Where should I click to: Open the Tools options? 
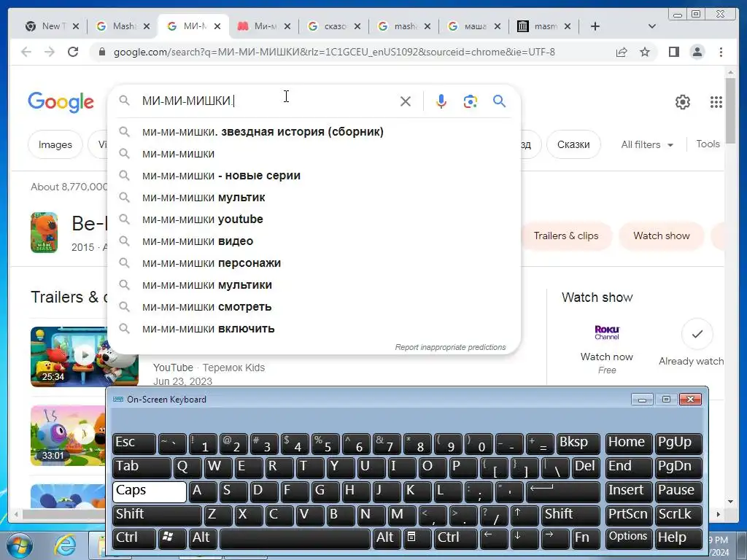click(x=708, y=144)
